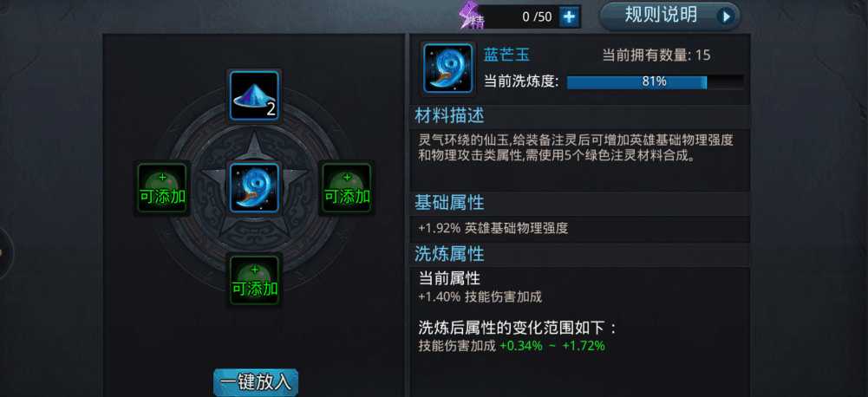Screen dimensions: 868x397
Task: Add more essence with the plus button
Action: click(x=569, y=16)
